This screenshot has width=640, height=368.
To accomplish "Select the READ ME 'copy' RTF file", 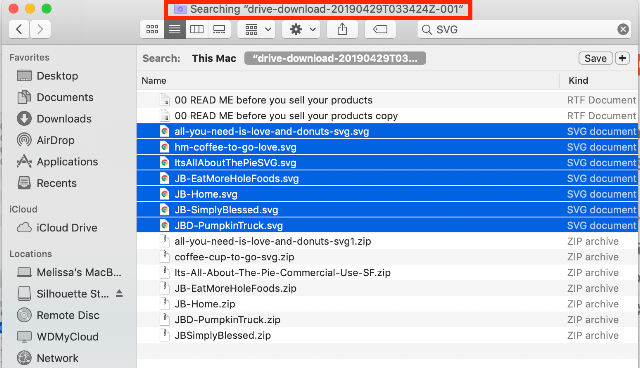I will [x=387, y=116].
